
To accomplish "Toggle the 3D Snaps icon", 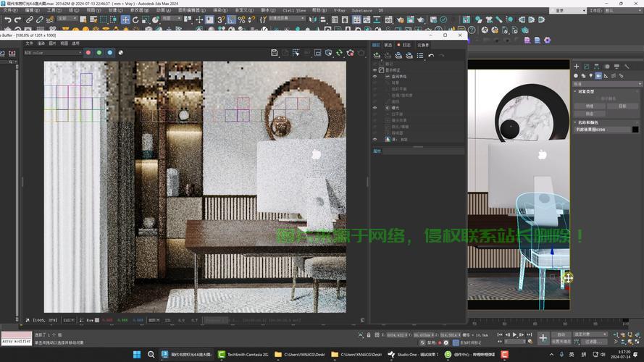I will point(222,20).
